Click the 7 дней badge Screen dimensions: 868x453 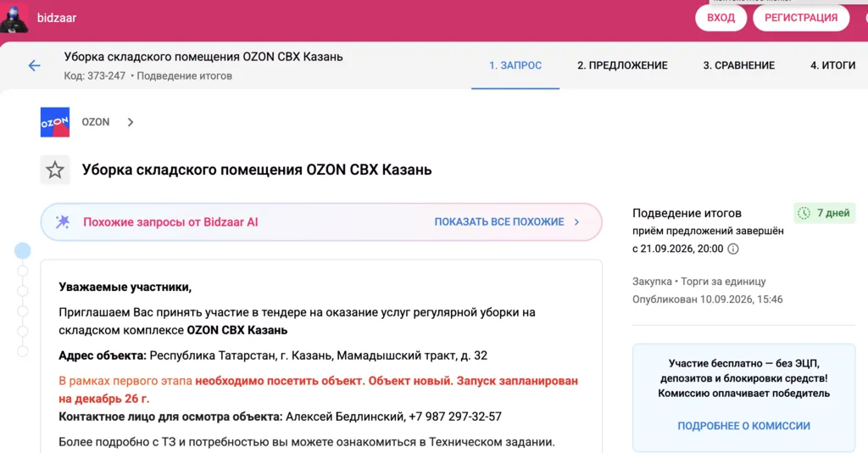[x=824, y=213]
